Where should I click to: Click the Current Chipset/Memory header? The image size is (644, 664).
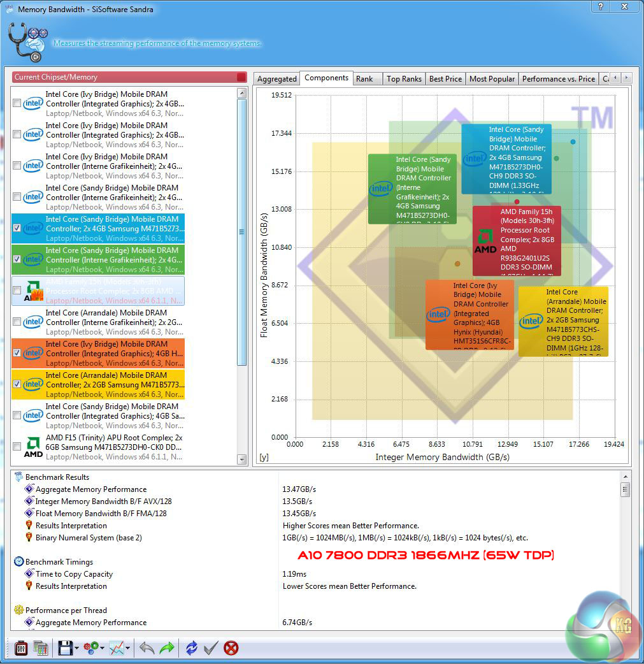point(129,77)
